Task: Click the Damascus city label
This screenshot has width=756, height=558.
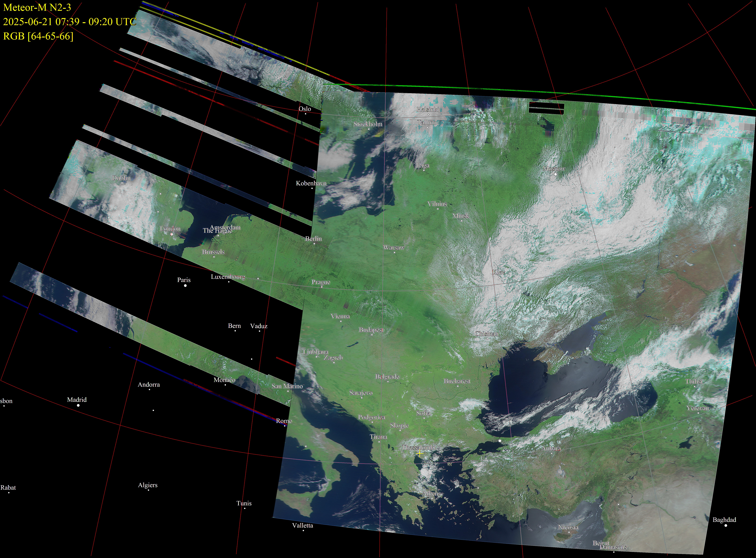Action: (x=613, y=547)
